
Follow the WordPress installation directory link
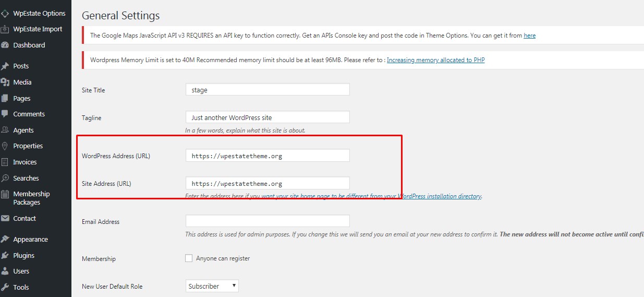tap(440, 196)
